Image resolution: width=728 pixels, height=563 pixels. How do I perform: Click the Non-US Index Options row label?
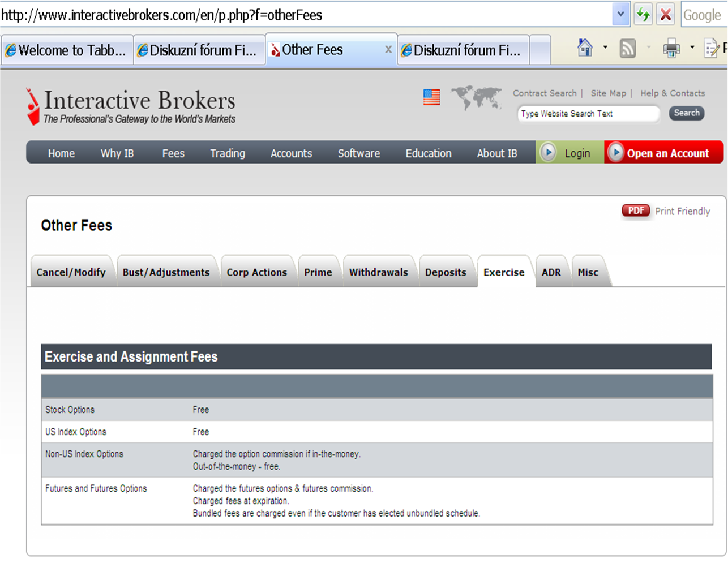[x=84, y=454]
